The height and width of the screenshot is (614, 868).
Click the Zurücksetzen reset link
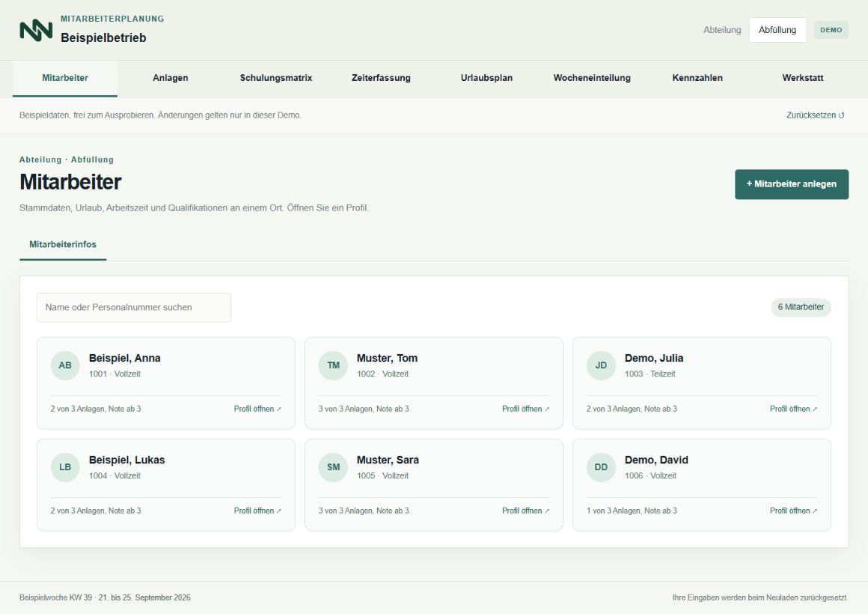click(x=816, y=115)
